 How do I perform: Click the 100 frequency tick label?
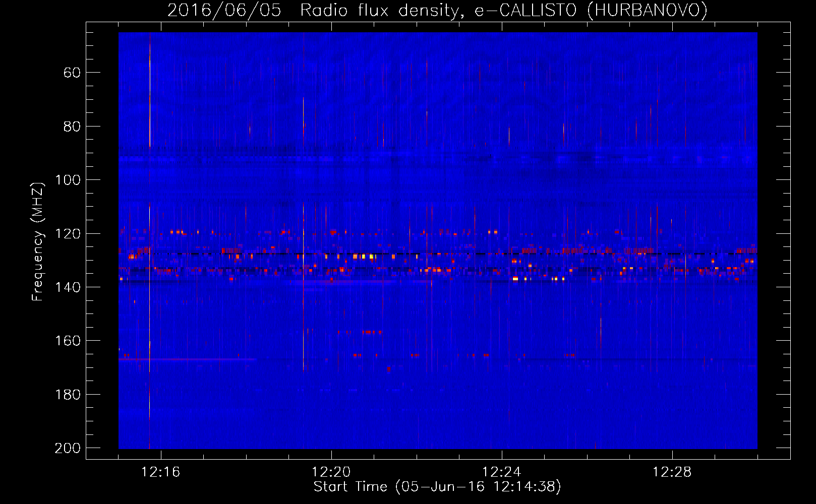coord(68,180)
